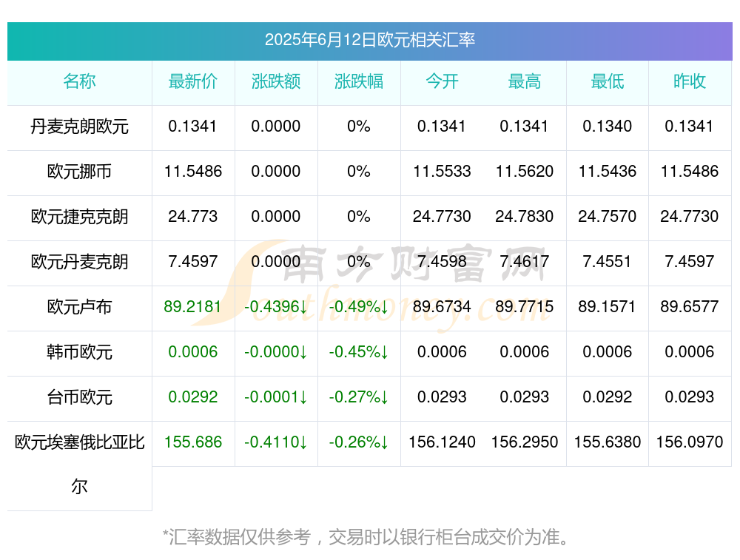Click change percent -0.49%↓
The image size is (740, 560).
click(x=359, y=307)
